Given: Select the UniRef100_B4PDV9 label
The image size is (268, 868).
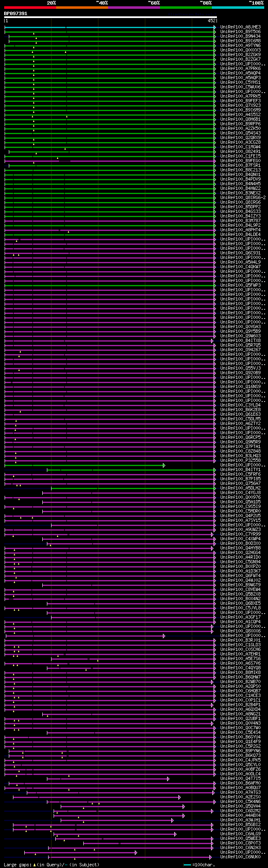Looking at the screenshot, I should click(x=240, y=179).
